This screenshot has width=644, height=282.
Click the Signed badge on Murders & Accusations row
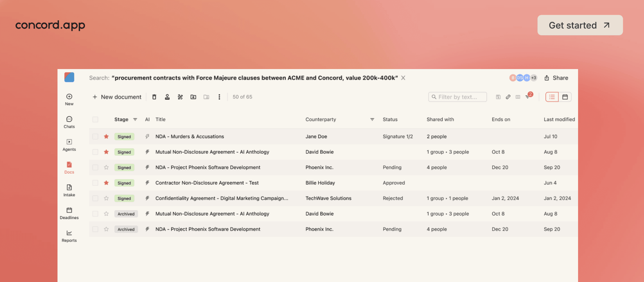tap(124, 137)
